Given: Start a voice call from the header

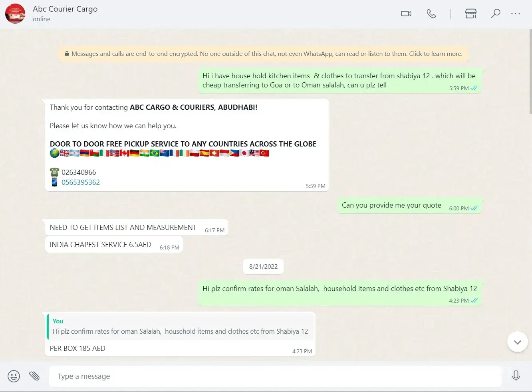Looking at the screenshot, I should tap(431, 14).
